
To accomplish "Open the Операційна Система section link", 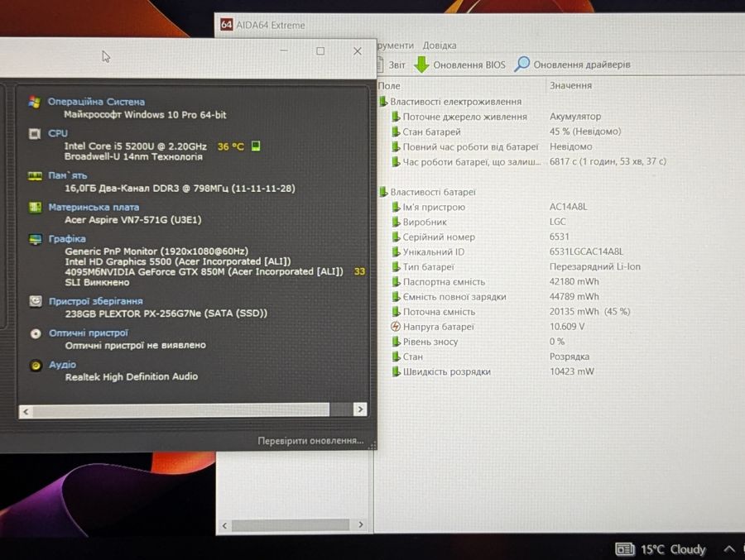I will [96, 102].
